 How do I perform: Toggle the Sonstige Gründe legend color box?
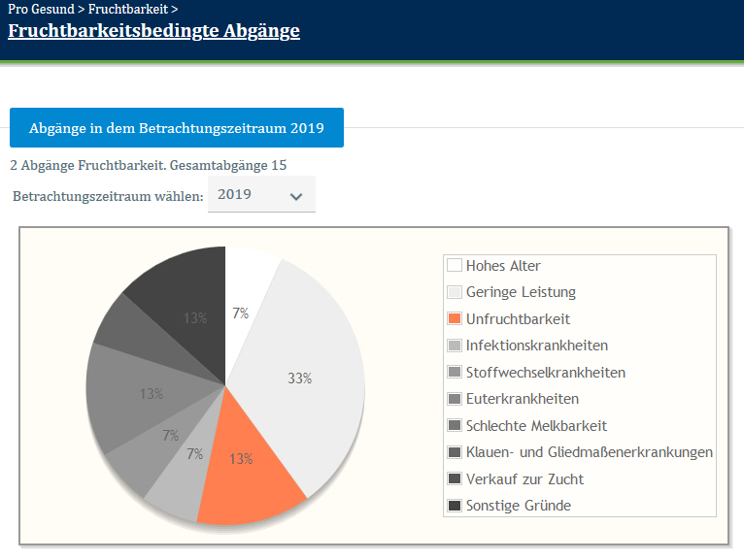click(455, 506)
